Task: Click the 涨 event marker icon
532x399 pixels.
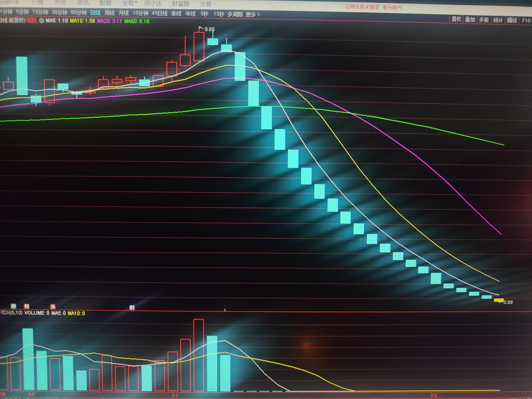Action: [x=53, y=307]
